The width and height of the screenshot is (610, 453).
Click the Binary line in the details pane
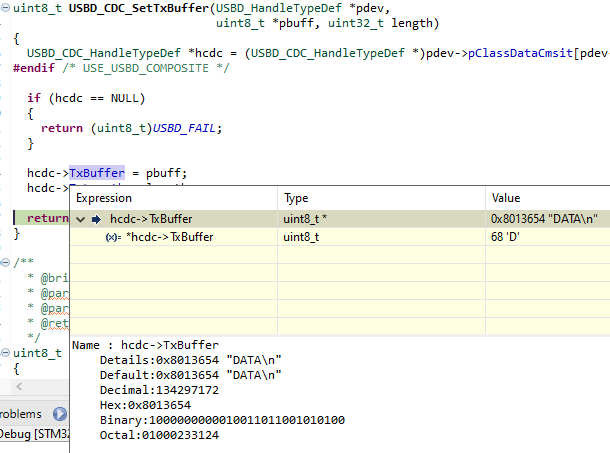222,420
